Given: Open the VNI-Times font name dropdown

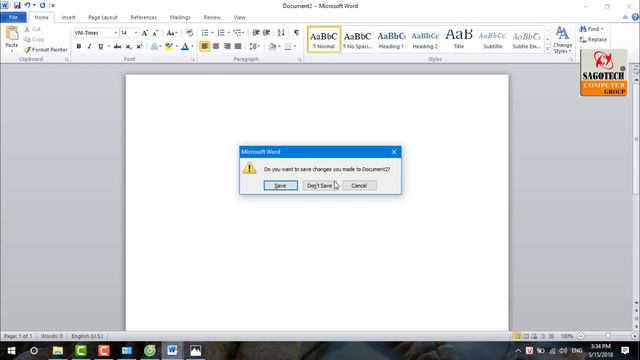Looking at the screenshot, I should (116, 33).
